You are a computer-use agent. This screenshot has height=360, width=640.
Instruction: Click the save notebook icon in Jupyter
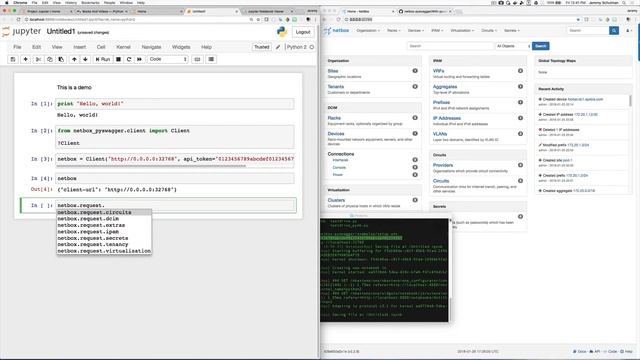[x=13, y=59]
